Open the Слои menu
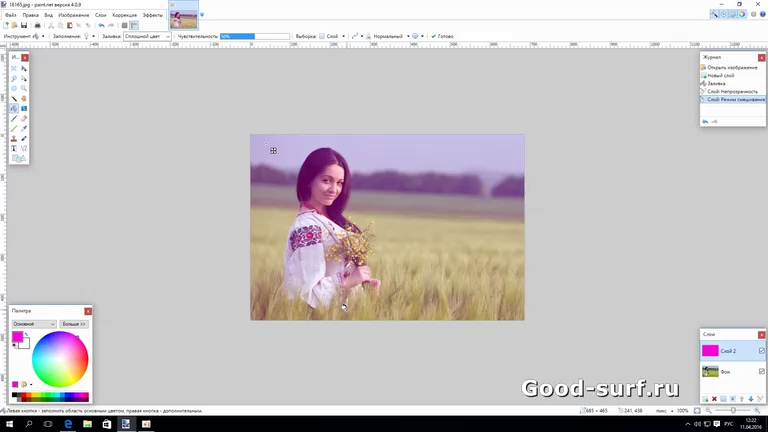 coord(100,15)
